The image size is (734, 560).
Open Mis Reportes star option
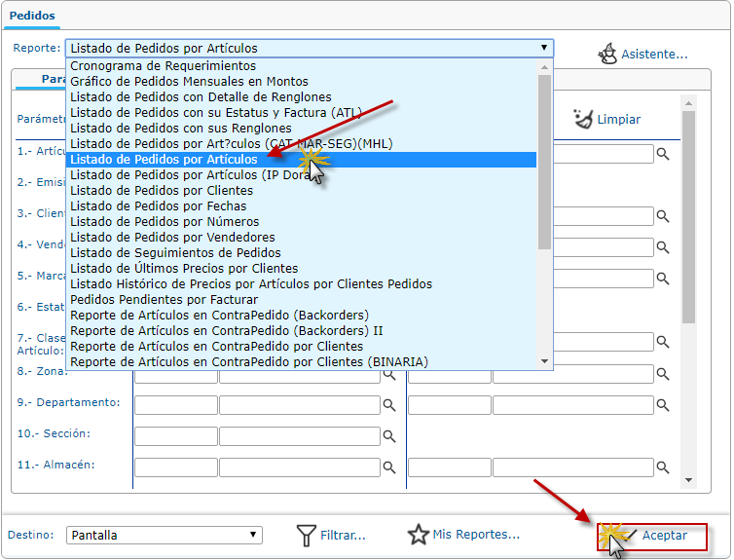(463, 535)
